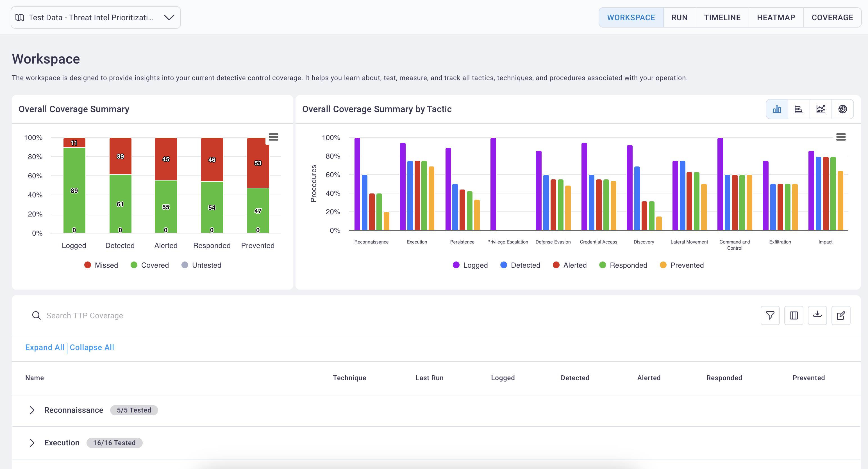The image size is (868, 469).
Task: Toggle Missed series in summary legend
Action: 101,265
